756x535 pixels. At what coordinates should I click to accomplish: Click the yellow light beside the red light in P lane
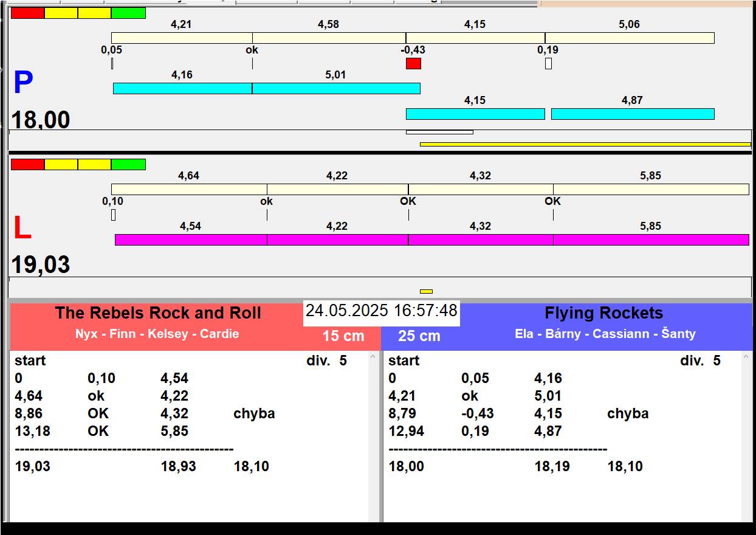point(61,13)
